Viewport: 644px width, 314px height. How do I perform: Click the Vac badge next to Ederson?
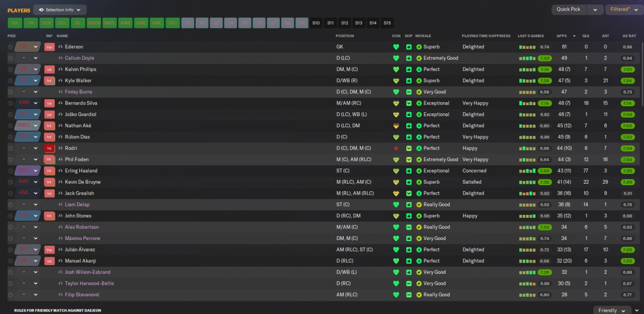click(x=49, y=47)
